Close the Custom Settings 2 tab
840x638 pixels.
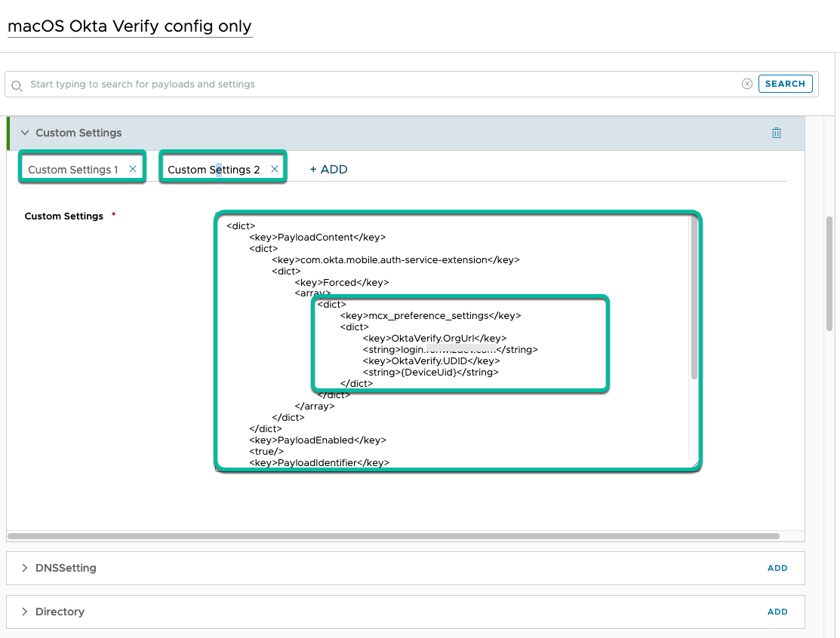274,169
